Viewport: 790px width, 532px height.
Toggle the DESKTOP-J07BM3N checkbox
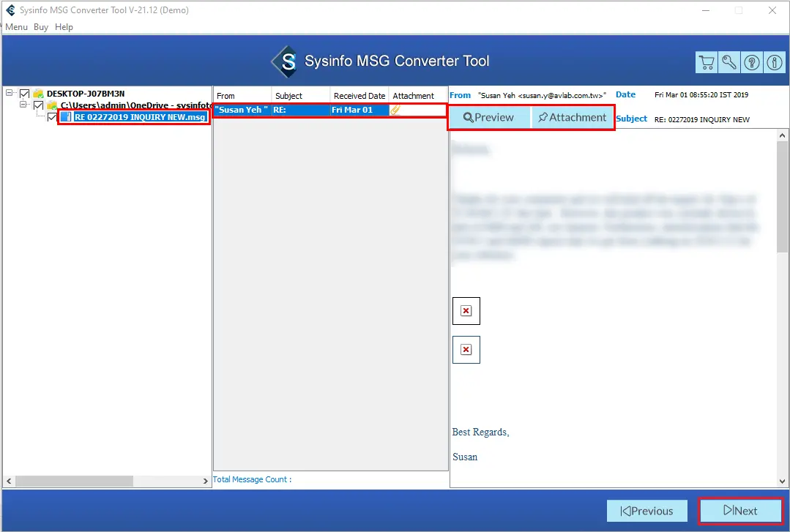24,93
